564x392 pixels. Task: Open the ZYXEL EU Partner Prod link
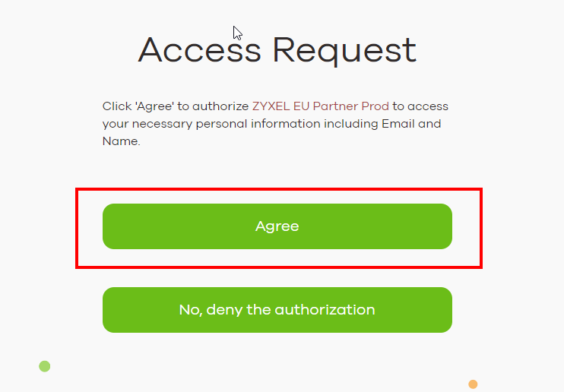[x=321, y=106]
